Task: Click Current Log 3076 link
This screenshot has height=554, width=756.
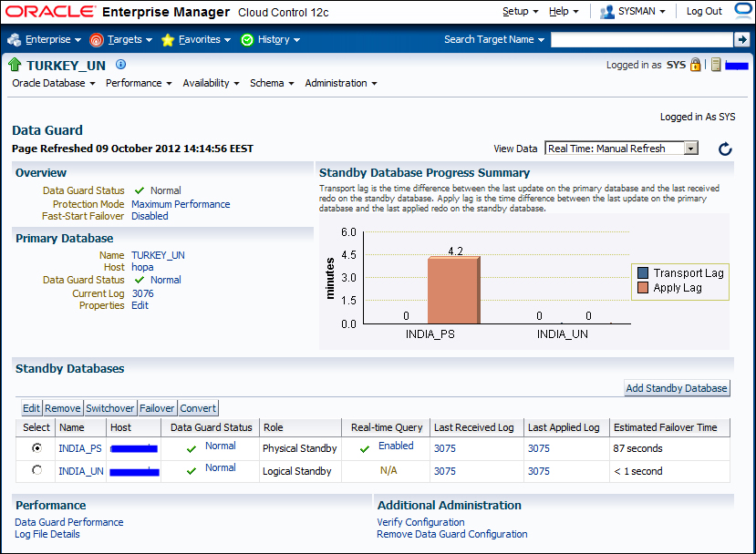Action: (143, 293)
